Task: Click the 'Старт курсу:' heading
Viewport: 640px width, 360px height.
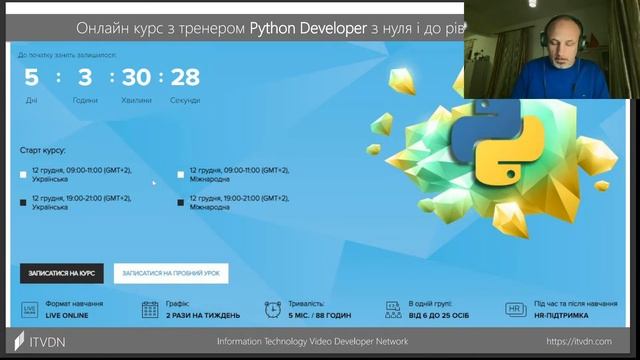Action: tap(42, 151)
